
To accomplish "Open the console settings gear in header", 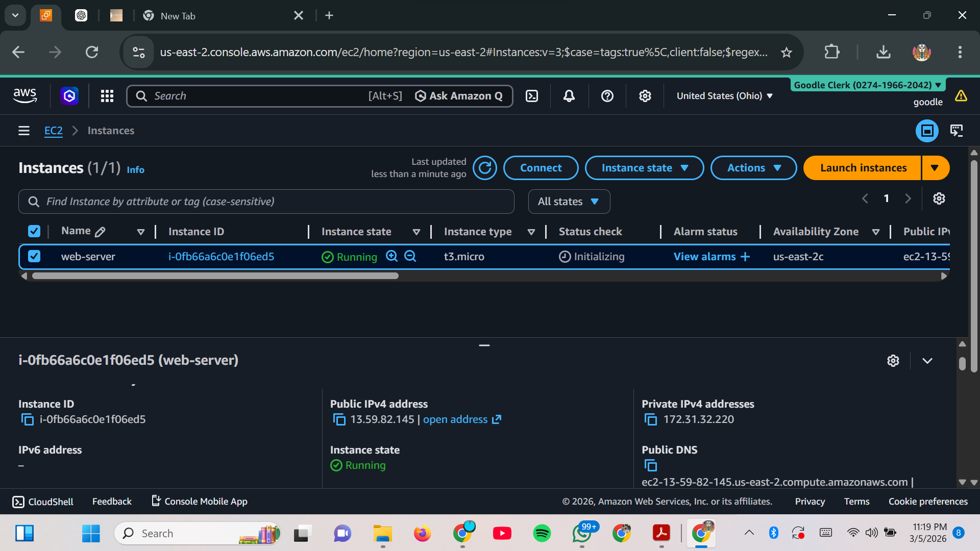I will pyautogui.click(x=645, y=96).
